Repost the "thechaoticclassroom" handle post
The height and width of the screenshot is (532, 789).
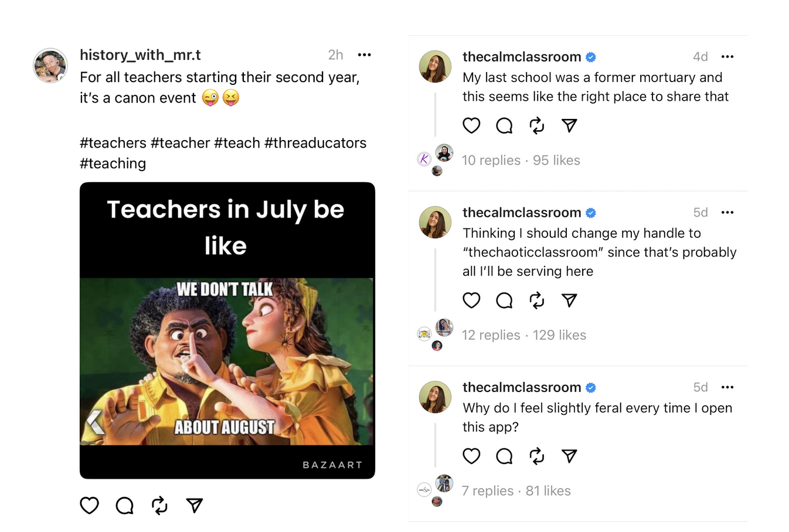537,300
